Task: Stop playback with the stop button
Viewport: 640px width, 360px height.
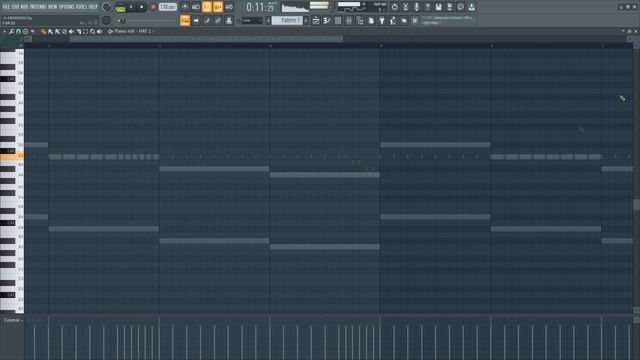Action: click(x=141, y=7)
